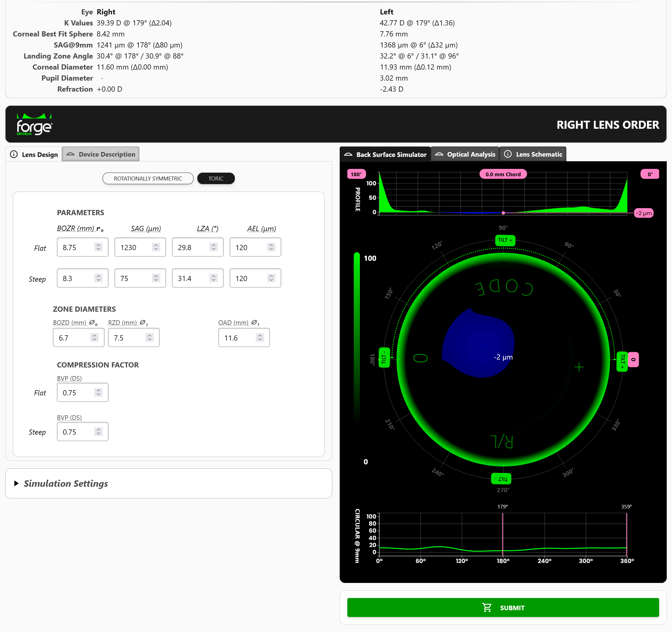The width and height of the screenshot is (672, 632).
Task: Click the lens icon on Device Description tab
Action: click(x=70, y=154)
